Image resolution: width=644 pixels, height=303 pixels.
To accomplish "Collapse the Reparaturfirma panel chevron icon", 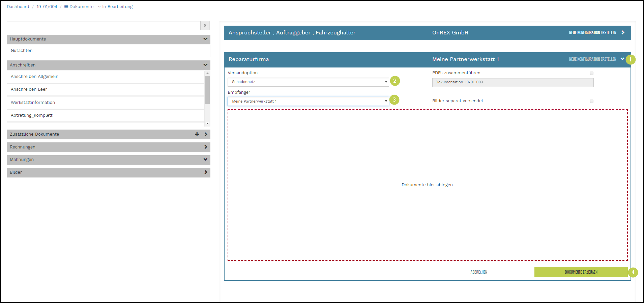I will point(622,59).
